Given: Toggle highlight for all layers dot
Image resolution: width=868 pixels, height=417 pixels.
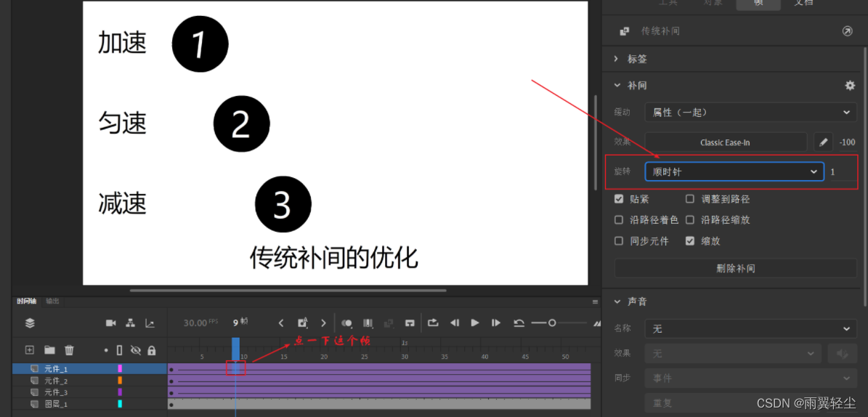Looking at the screenshot, I should pyautogui.click(x=106, y=351).
